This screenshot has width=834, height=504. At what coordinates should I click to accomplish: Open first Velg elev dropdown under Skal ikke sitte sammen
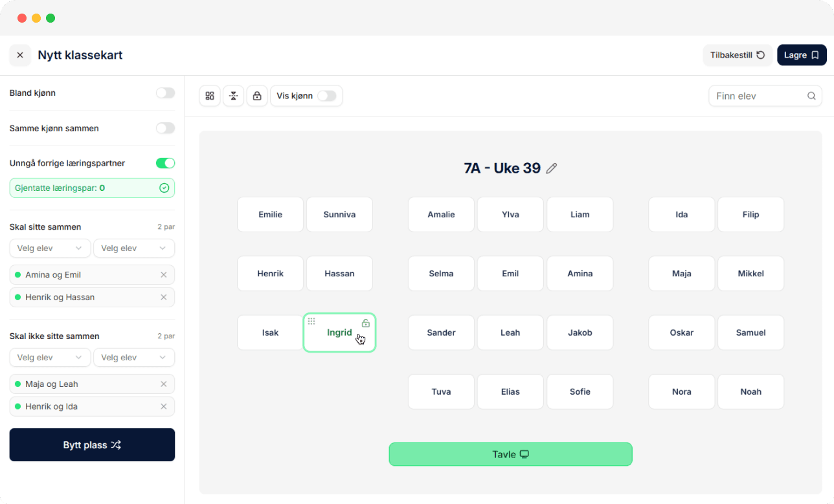(50, 358)
